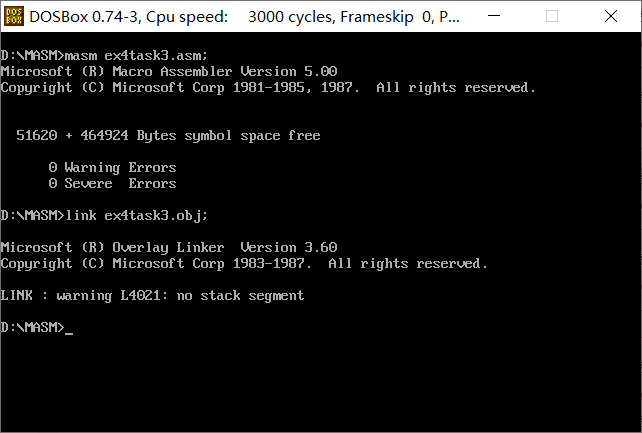Click the DOSBox icon in title bar
642x433 pixels.
click(15, 17)
